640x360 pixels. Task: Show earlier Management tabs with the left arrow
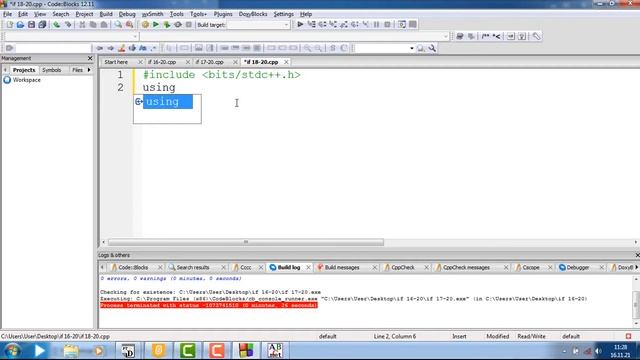(5, 70)
